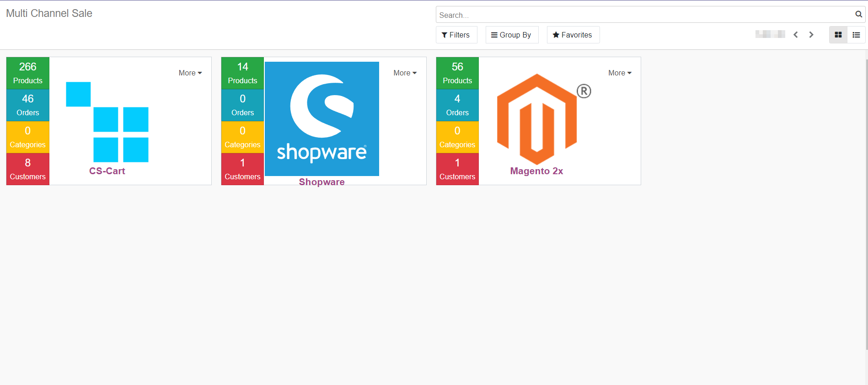Click the search magnifier icon
The height and width of the screenshot is (385, 868).
click(x=858, y=15)
